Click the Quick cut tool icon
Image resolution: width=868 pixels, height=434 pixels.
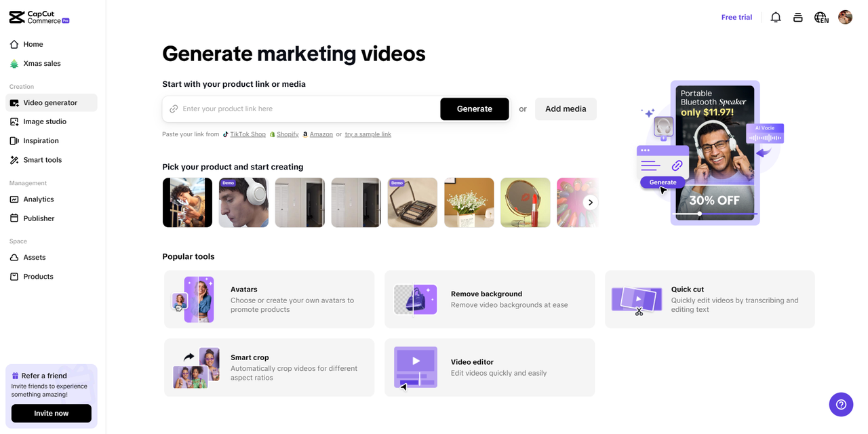637,300
